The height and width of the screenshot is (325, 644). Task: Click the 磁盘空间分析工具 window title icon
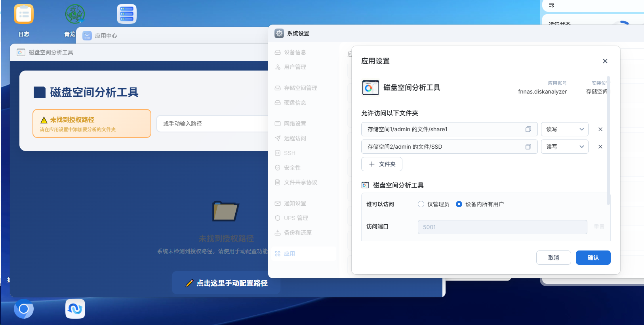point(21,52)
